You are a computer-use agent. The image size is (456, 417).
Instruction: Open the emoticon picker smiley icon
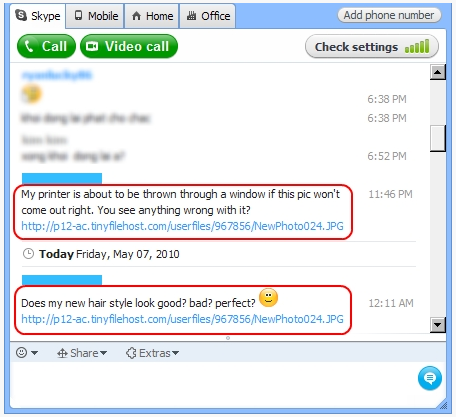point(22,353)
